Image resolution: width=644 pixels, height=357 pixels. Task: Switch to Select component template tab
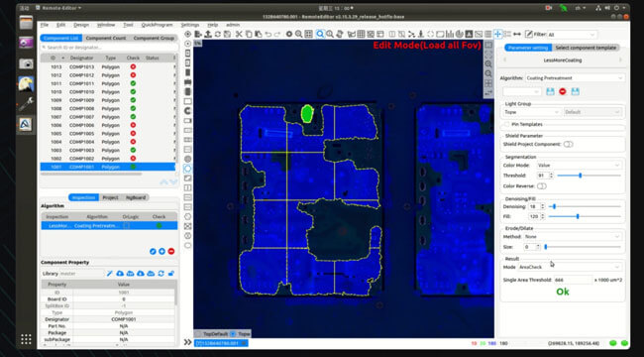586,48
